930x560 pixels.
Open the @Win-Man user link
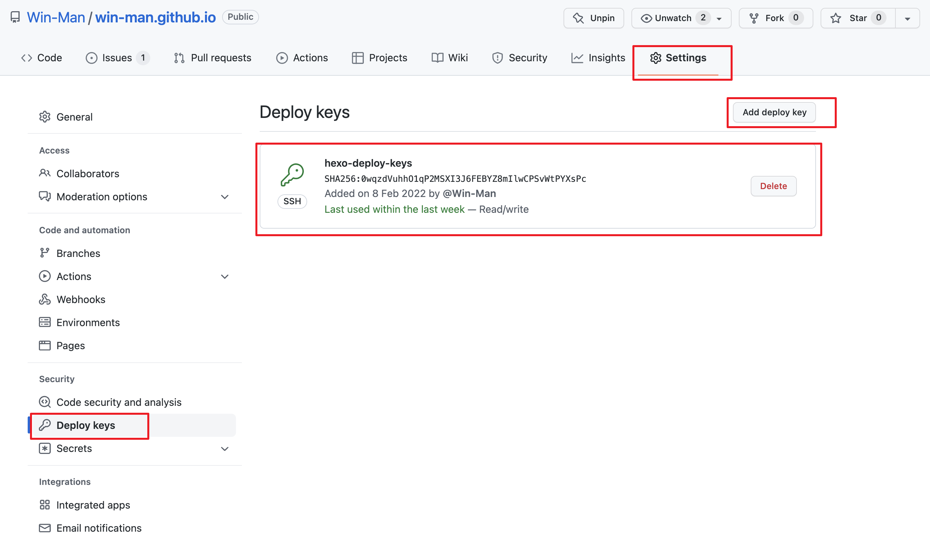click(x=469, y=193)
